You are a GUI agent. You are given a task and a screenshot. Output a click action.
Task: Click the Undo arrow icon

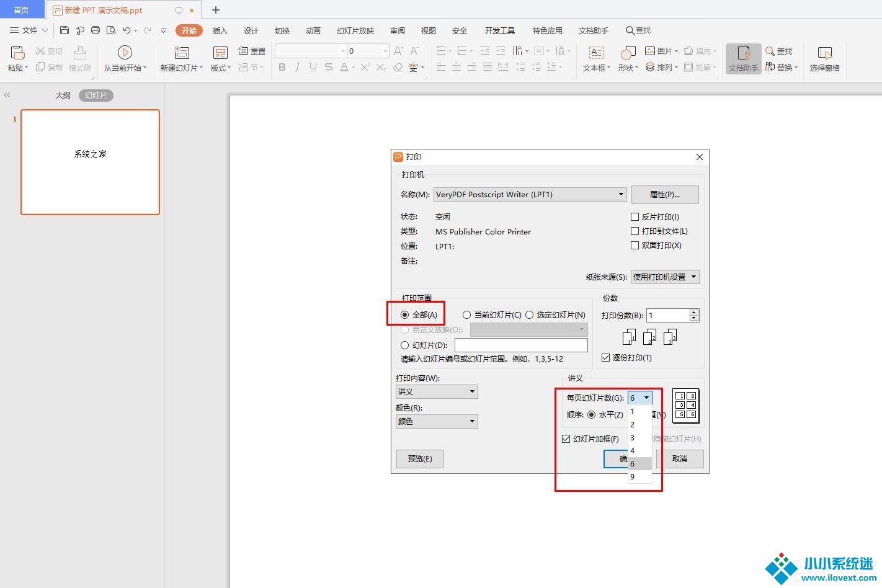coord(127,30)
